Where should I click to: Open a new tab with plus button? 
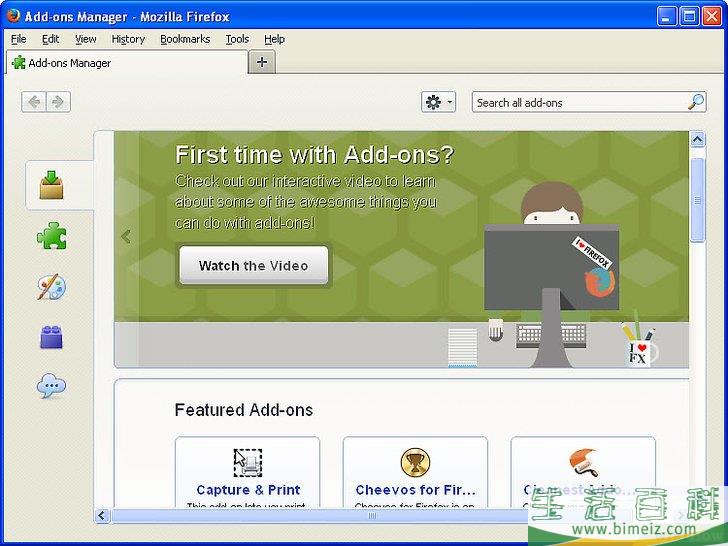[262, 62]
